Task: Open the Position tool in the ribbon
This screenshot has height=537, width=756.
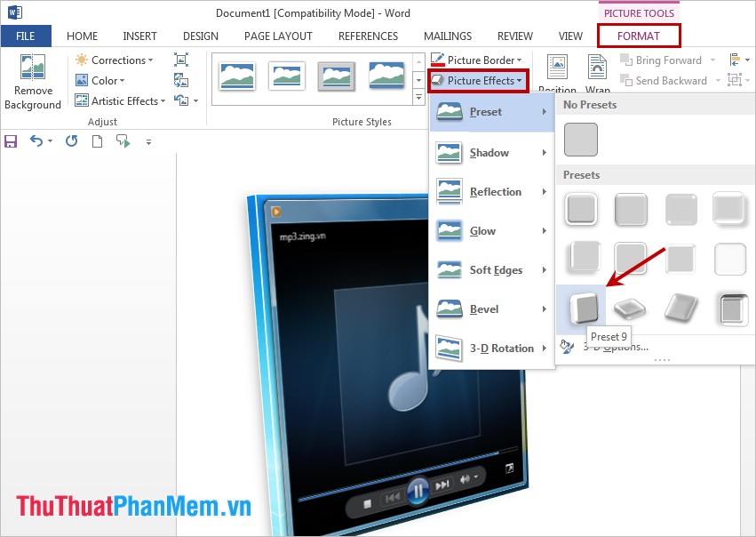Action: (x=557, y=71)
